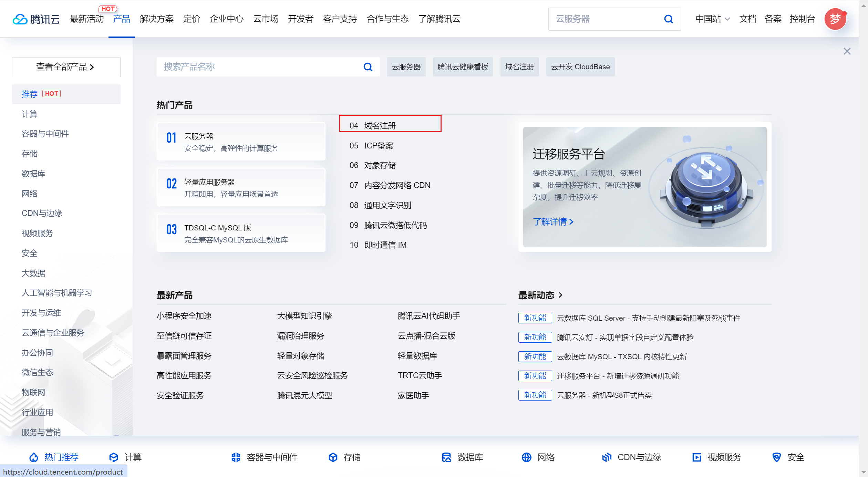Click the 存储 icon in bottom bar

pyautogui.click(x=333, y=457)
